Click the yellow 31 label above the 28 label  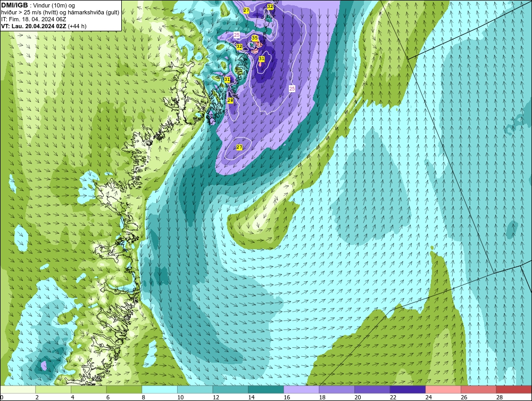(227, 79)
